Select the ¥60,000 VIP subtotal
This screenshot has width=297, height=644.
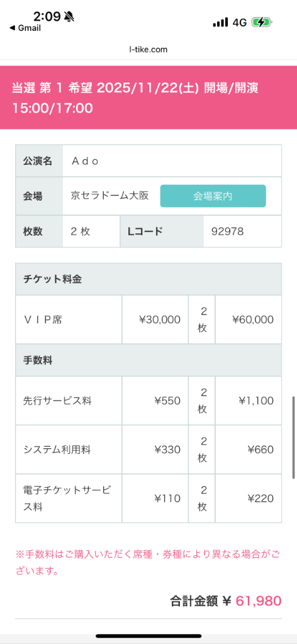coord(252,319)
